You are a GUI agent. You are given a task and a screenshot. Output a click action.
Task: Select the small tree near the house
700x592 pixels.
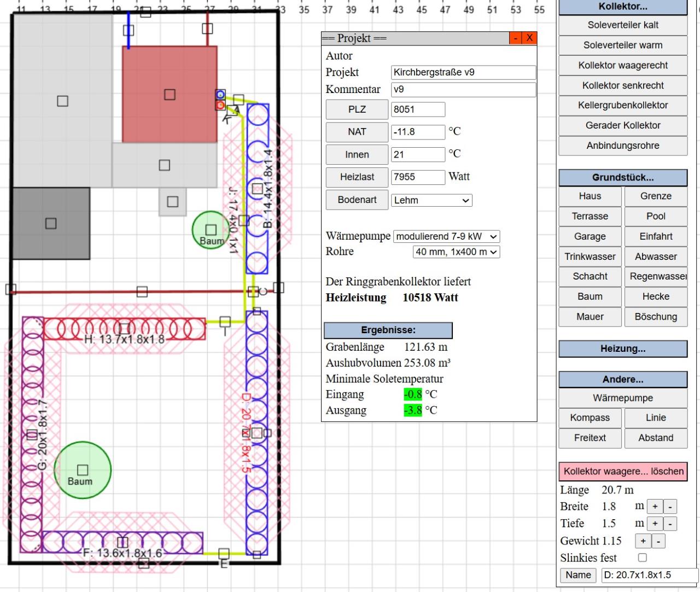tap(211, 230)
